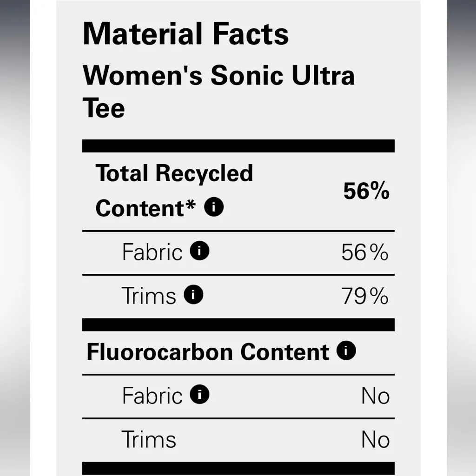Click the Trims label under Fluorocarbon Content

pos(149,440)
